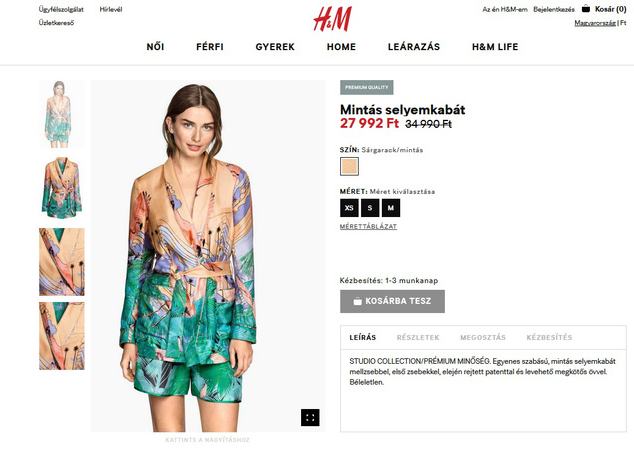The width and height of the screenshot is (634, 450).
Task: Click the Premium Quality badge
Action: pos(366,87)
